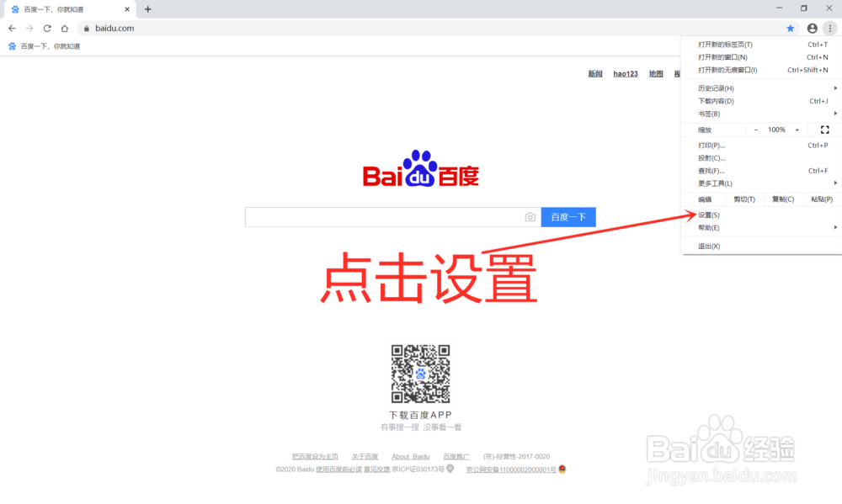Click 剪切(T) in edit row
The height and width of the screenshot is (504, 842).
pos(744,199)
